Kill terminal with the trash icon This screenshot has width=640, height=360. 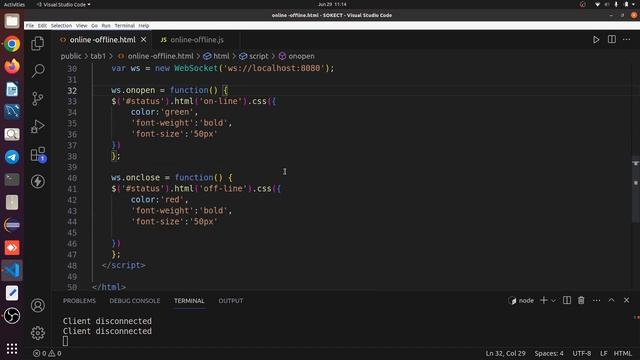(581, 300)
